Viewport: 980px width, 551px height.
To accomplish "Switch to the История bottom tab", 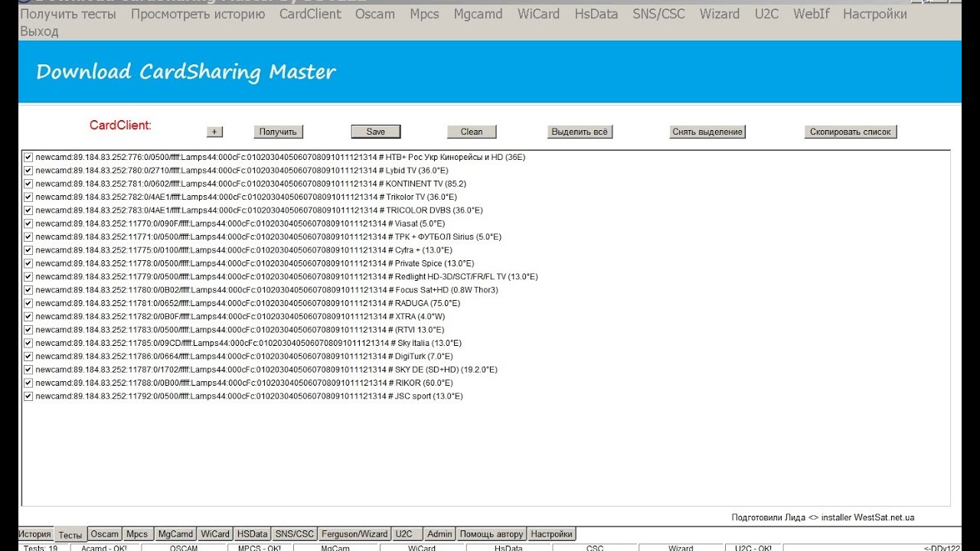I will (x=35, y=534).
